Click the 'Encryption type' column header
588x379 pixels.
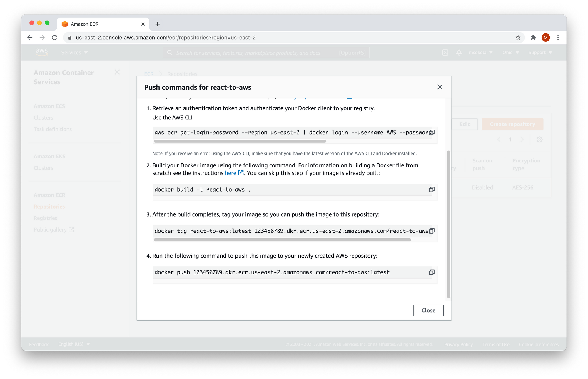(526, 165)
